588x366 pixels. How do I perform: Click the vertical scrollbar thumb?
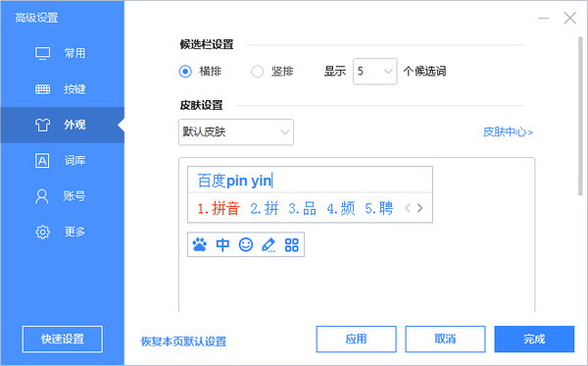click(580, 116)
